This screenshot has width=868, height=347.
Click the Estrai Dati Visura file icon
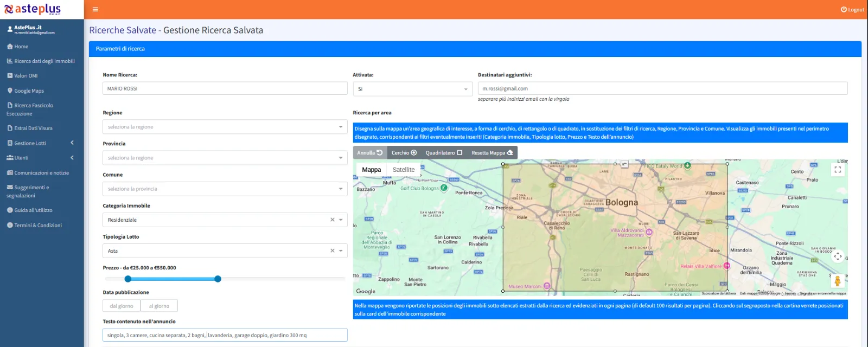10,128
